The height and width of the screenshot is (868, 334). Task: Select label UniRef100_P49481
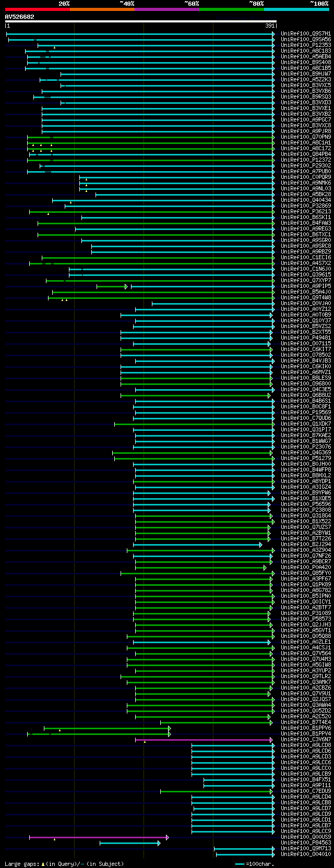click(306, 337)
